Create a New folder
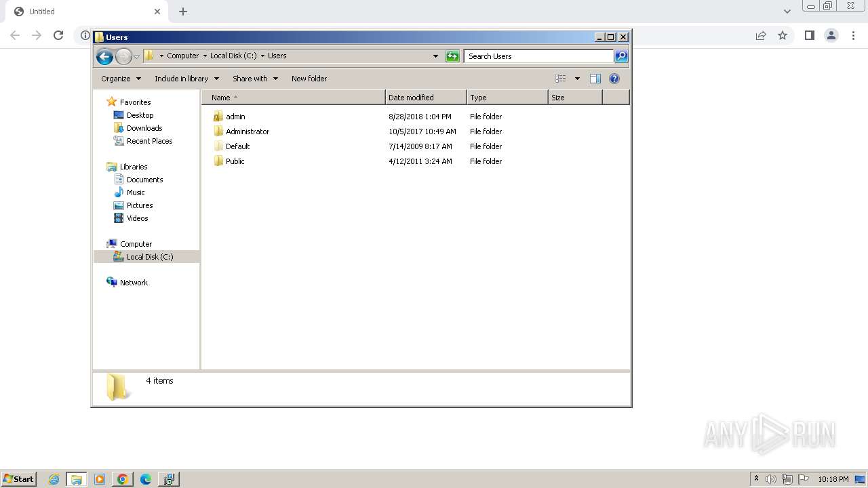Screen dimensions: 868x488 pyautogui.click(x=309, y=79)
